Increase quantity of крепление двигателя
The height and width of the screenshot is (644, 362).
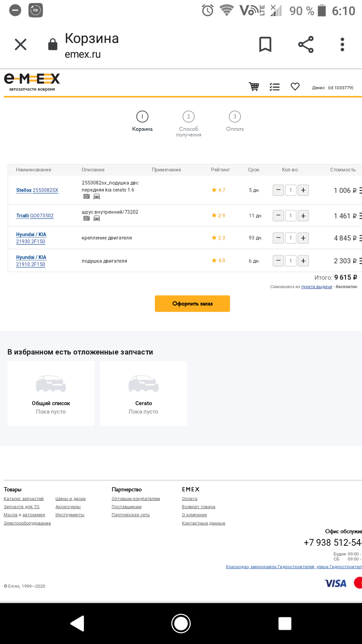[x=303, y=238]
